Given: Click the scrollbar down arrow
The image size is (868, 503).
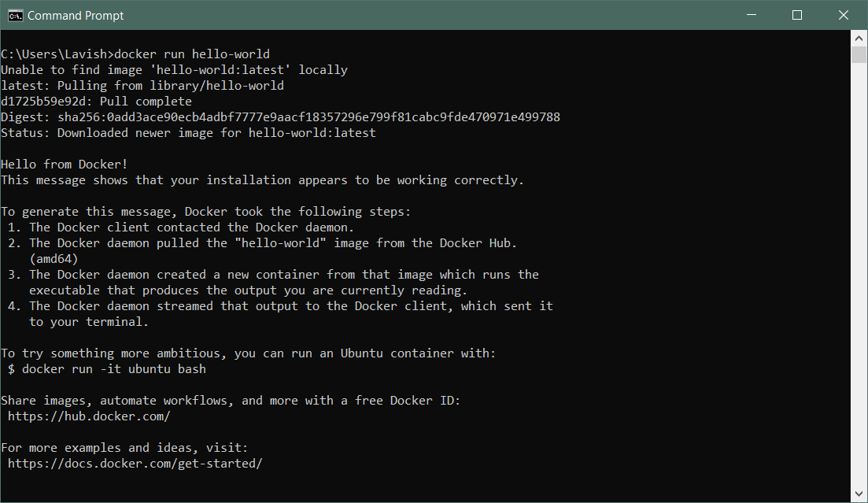Looking at the screenshot, I should tap(859, 494).
